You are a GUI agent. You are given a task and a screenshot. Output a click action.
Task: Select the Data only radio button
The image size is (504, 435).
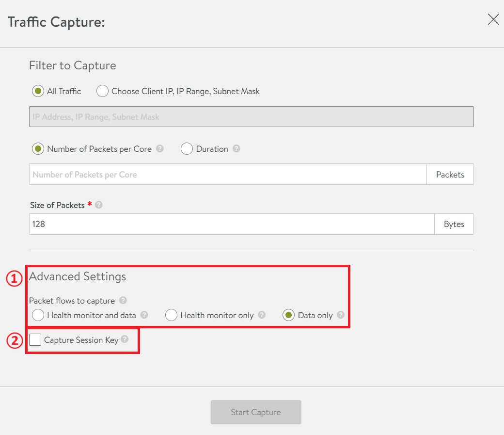click(x=289, y=315)
